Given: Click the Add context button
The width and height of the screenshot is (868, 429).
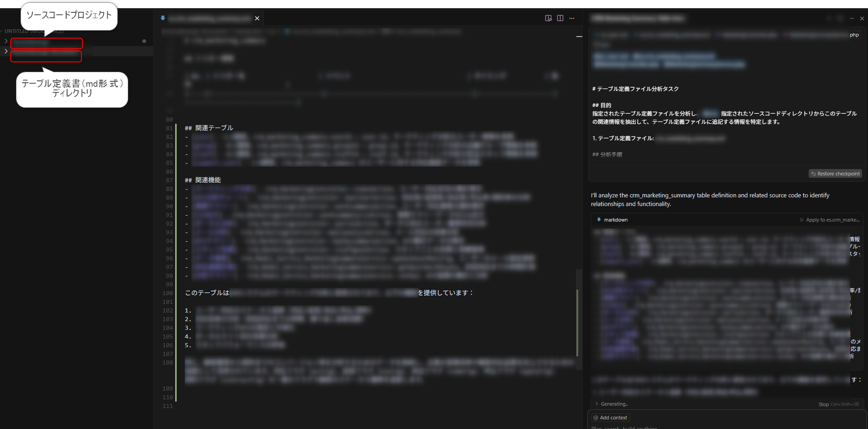Looking at the screenshot, I should click(611, 418).
